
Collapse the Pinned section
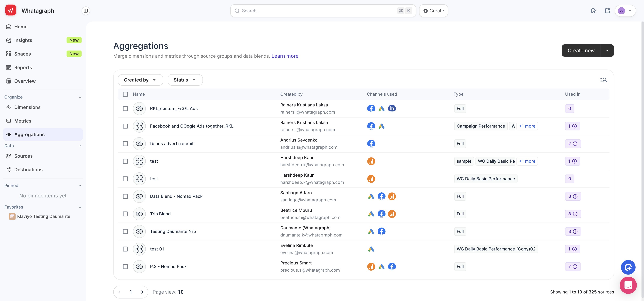pos(80,186)
